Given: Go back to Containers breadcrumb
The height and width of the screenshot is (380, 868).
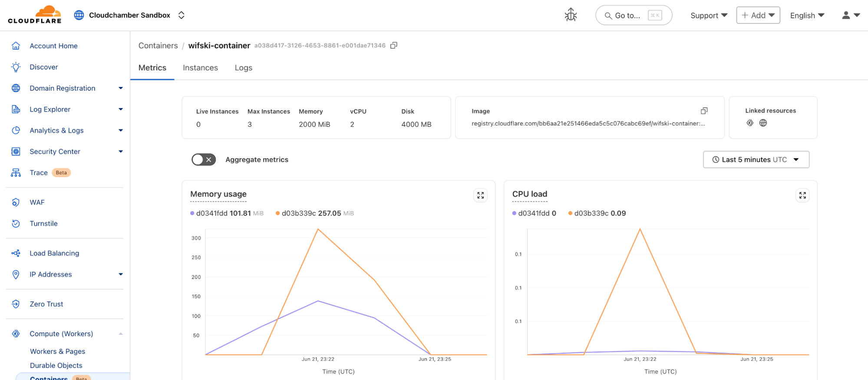Looking at the screenshot, I should [158, 46].
